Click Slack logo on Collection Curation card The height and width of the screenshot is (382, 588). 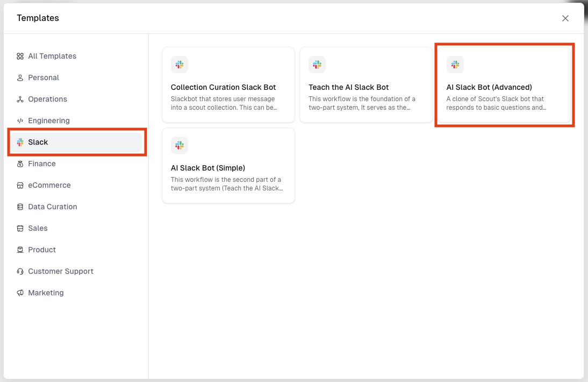[x=180, y=65]
